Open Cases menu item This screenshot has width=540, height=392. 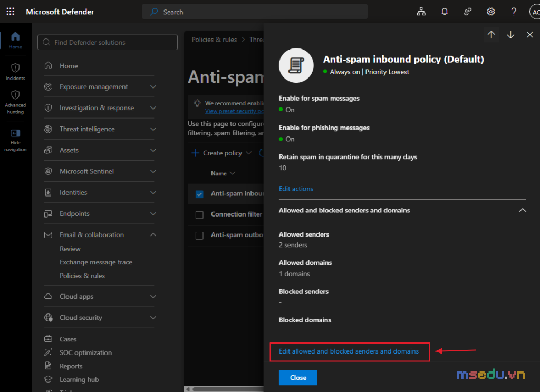coord(68,339)
